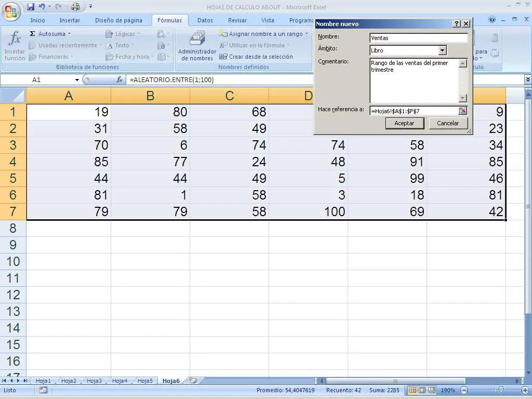Switch to the Revisar ribbon tab

coord(237,20)
